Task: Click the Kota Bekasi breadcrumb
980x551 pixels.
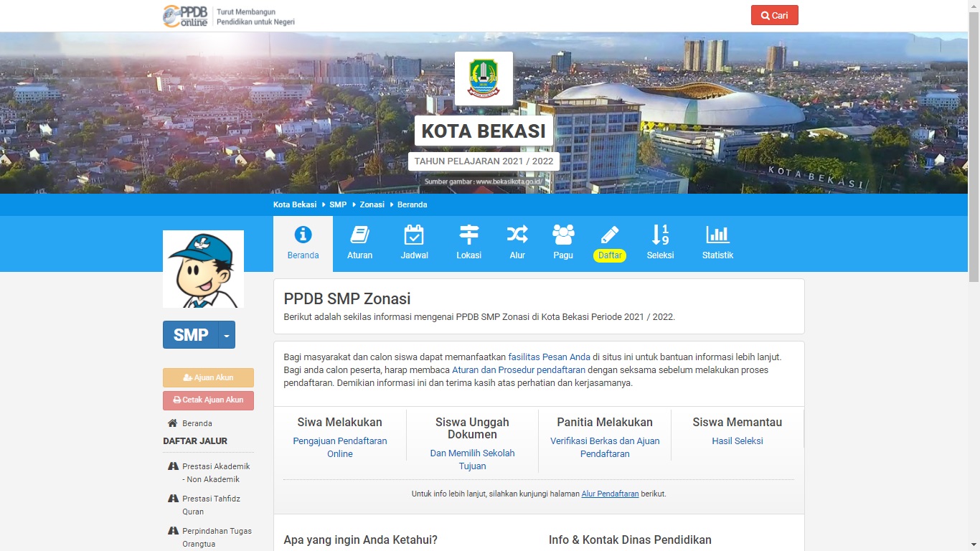Action: point(295,204)
